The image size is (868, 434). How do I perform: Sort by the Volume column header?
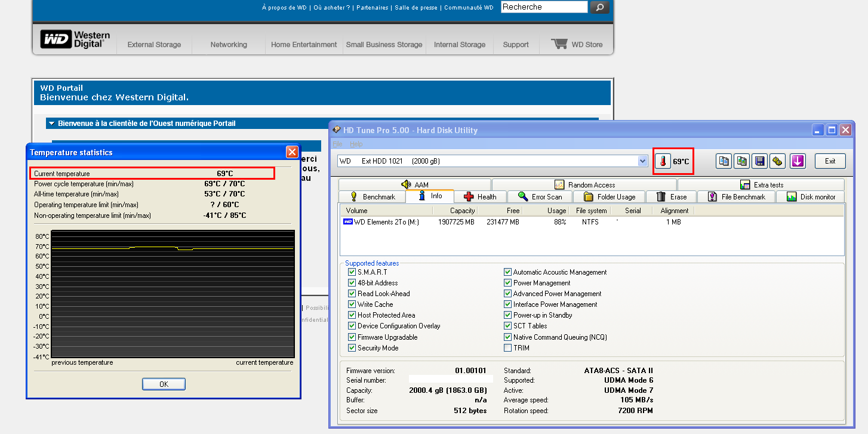[x=386, y=211]
